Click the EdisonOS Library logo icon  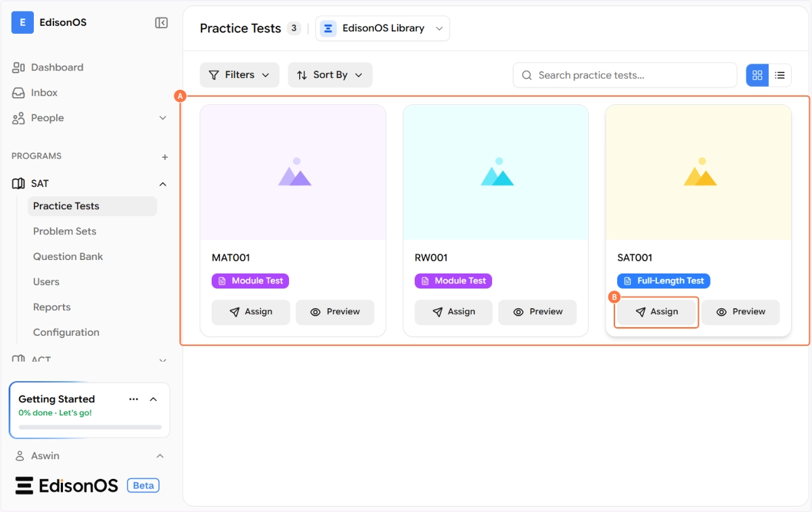click(328, 28)
